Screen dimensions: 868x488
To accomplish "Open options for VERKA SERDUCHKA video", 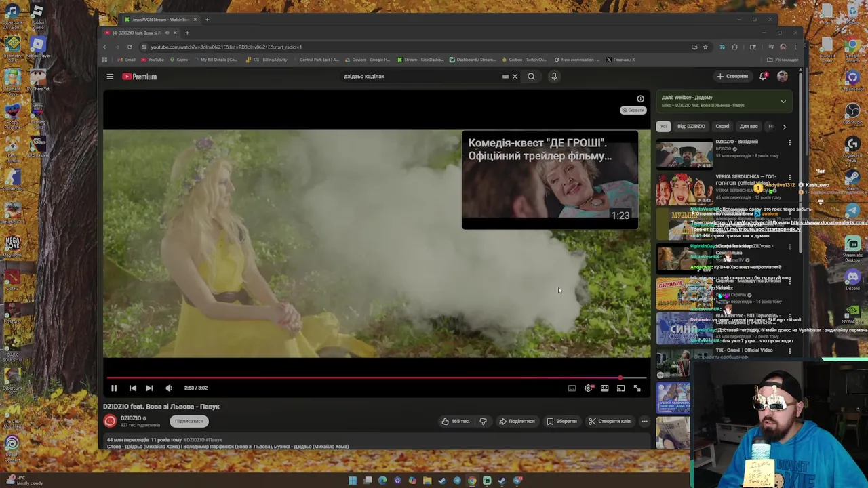I will coord(789,178).
